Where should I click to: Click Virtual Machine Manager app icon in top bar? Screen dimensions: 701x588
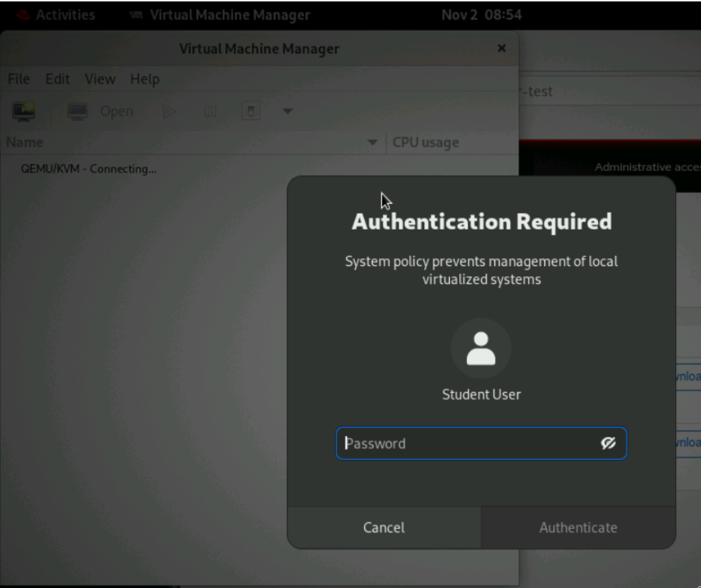point(136,15)
